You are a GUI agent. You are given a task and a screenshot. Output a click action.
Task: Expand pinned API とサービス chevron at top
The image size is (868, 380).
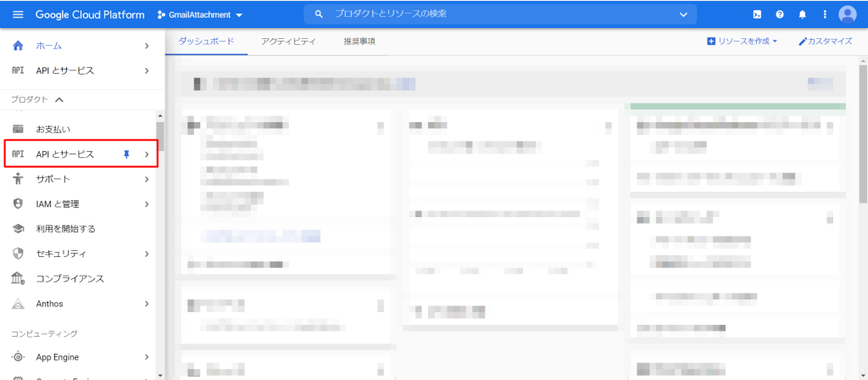(147, 71)
